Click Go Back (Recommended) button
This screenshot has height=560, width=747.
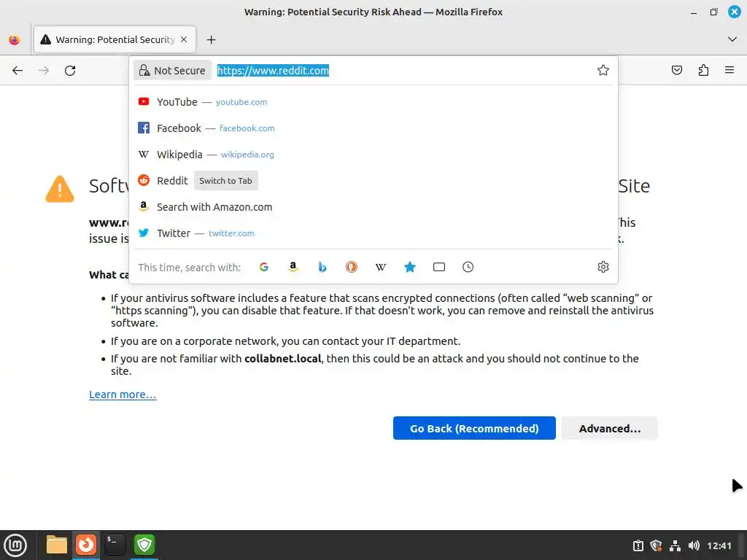coord(474,428)
